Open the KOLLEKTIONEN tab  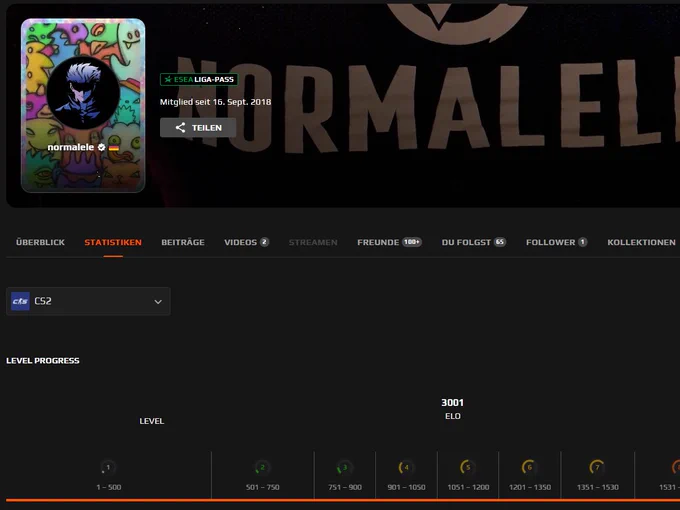[x=641, y=242]
